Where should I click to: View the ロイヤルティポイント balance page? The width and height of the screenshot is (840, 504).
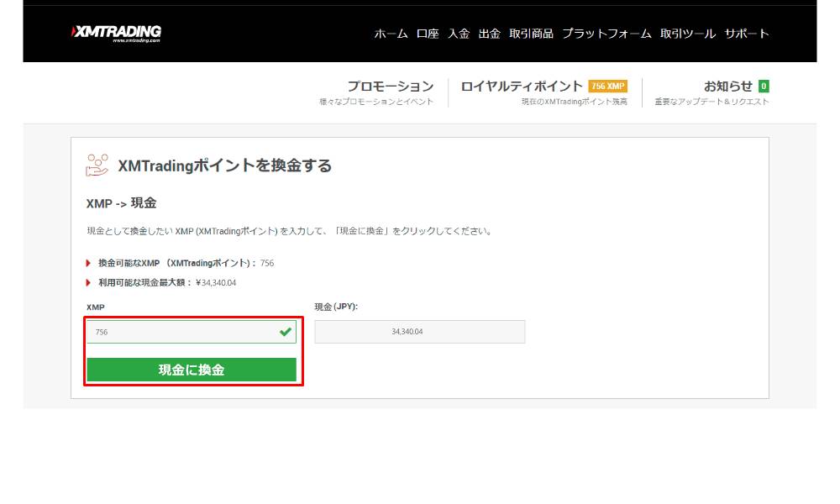coord(522,86)
